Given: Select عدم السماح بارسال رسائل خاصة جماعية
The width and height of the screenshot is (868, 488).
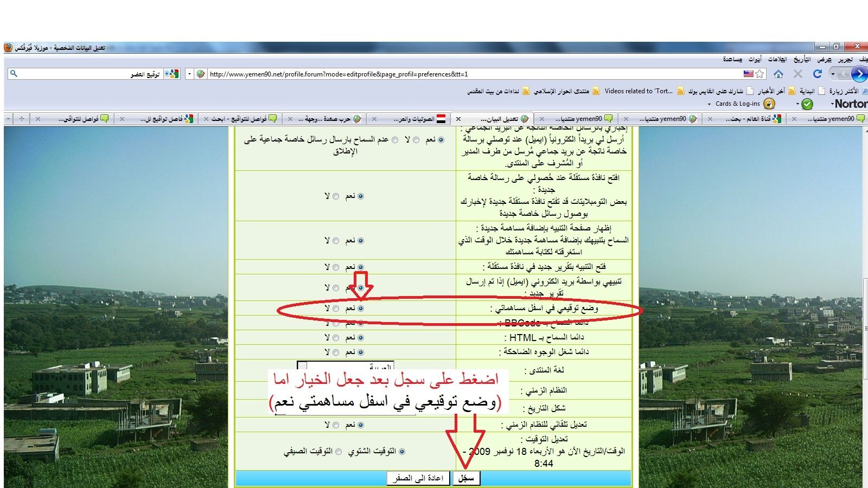Looking at the screenshot, I should click(x=395, y=140).
